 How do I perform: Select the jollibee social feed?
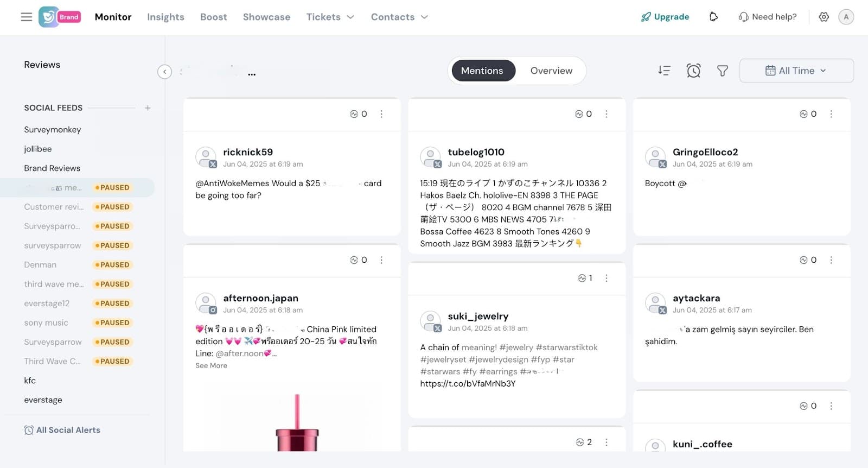[38, 149]
